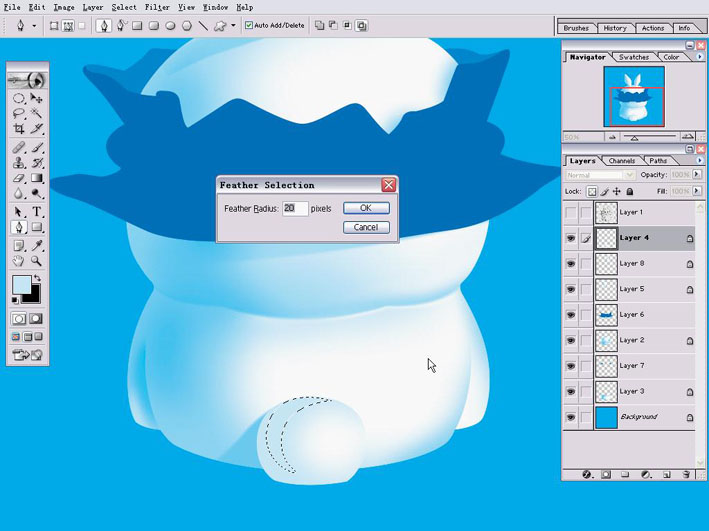The image size is (709, 531).
Task: Open the layer style menu icon
Action: [x=586, y=474]
